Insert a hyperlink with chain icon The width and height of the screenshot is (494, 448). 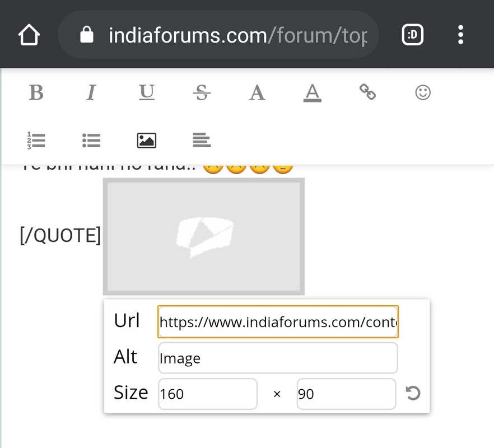367,92
